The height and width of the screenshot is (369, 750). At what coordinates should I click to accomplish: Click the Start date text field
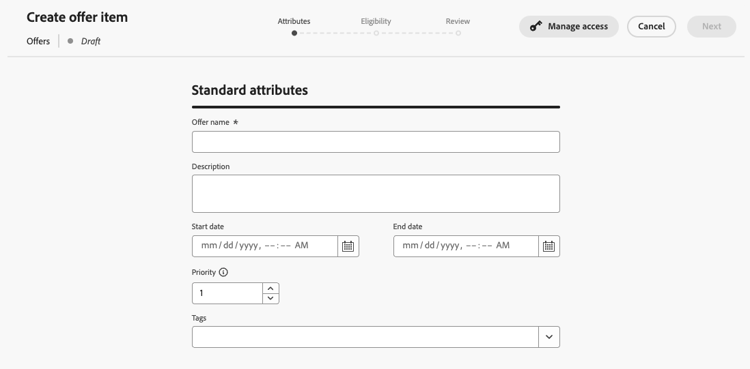pos(265,246)
